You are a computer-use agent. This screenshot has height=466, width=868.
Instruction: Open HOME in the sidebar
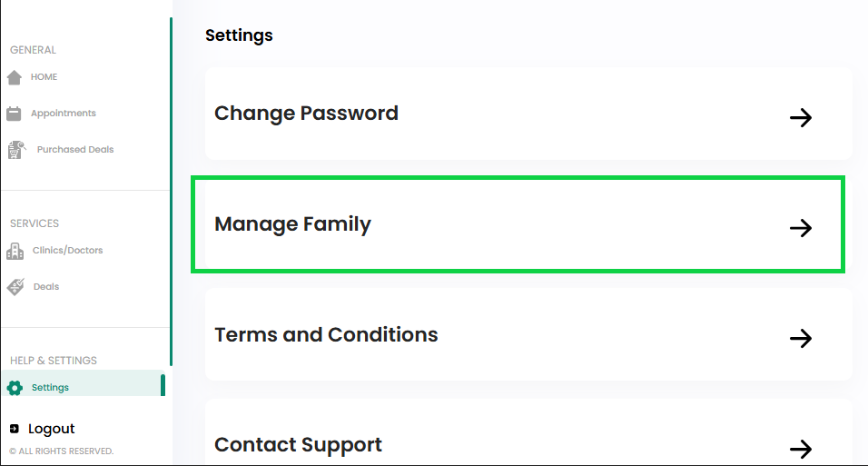coord(44,77)
